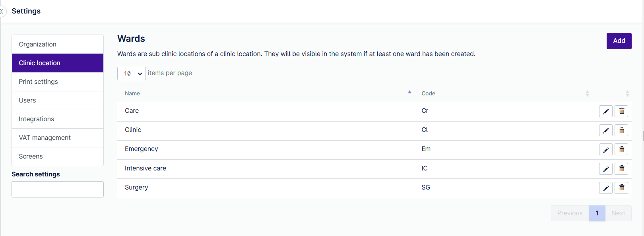Delete the Surgery ward
The height and width of the screenshot is (236, 644).
coord(621,188)
